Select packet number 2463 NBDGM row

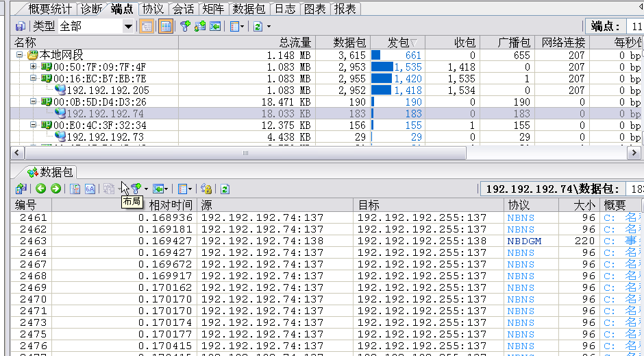(274, 241)
